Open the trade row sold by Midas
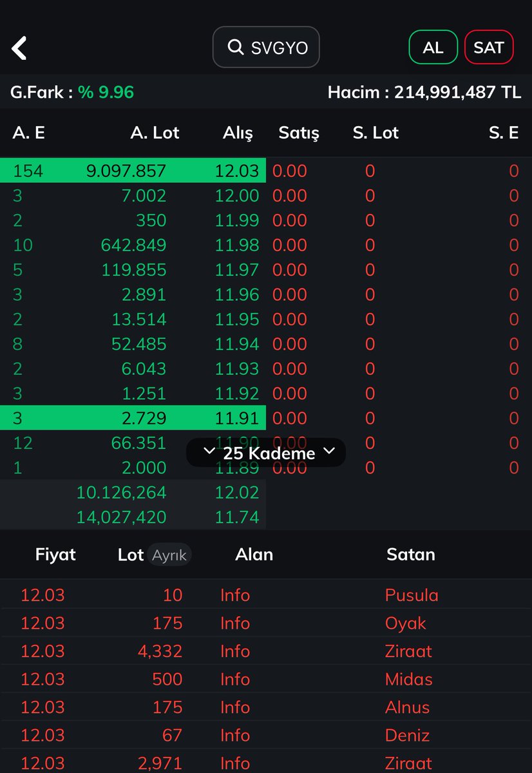 (x=266, y=679)
